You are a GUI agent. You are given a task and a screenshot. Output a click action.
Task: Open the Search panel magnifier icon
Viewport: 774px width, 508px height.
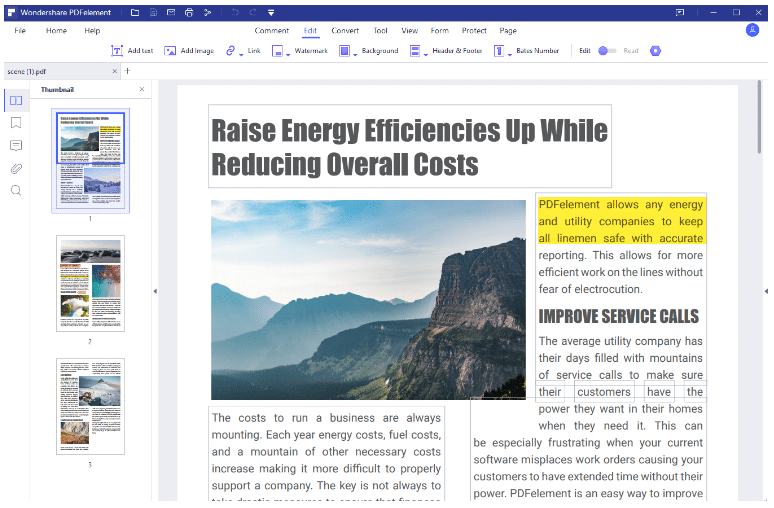pos(16,190)
